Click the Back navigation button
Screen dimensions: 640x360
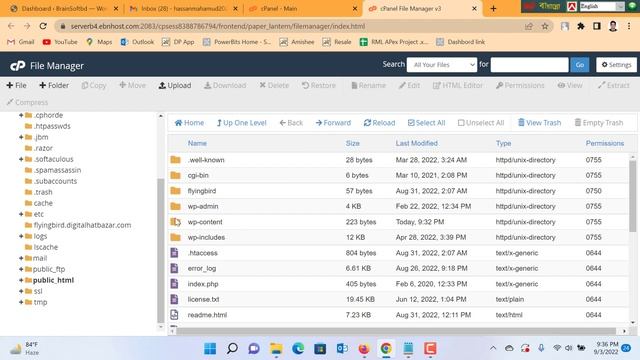click(291, 123)
